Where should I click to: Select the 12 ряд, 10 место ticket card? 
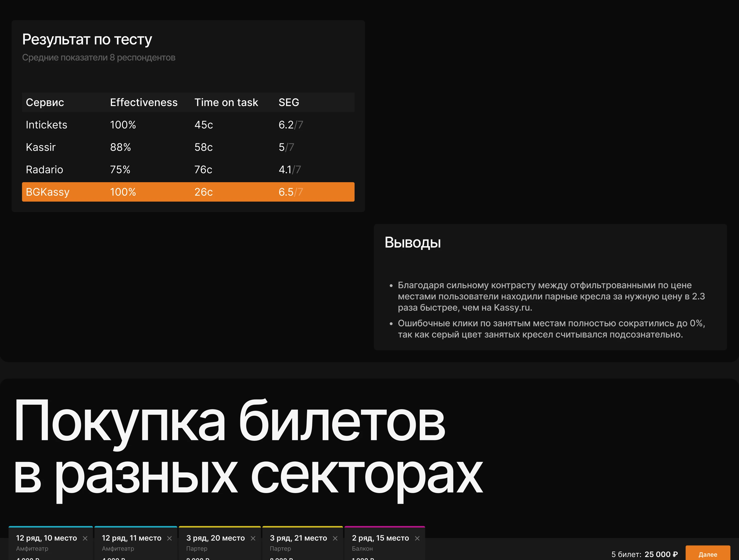point(51,543)
